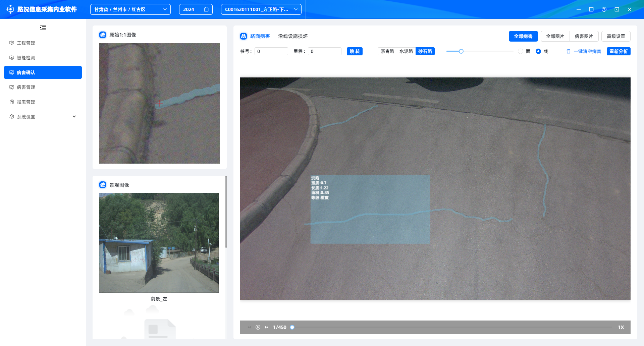Switch road type to 沥青路
644x346 pixels.
387,51
